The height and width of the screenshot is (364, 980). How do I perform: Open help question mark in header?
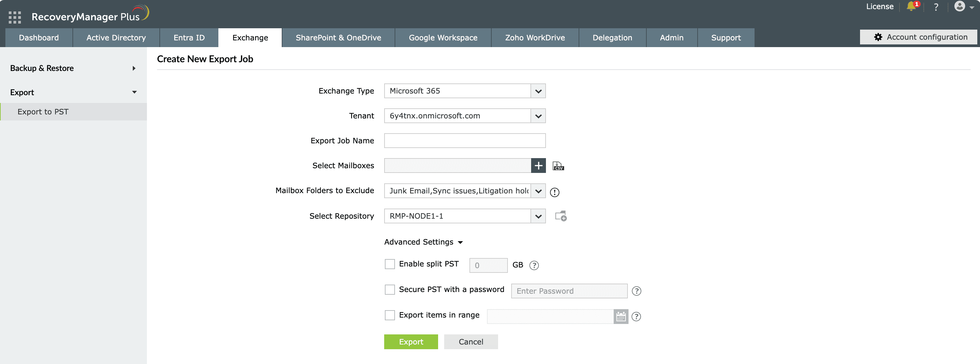(x=936, y=7)
